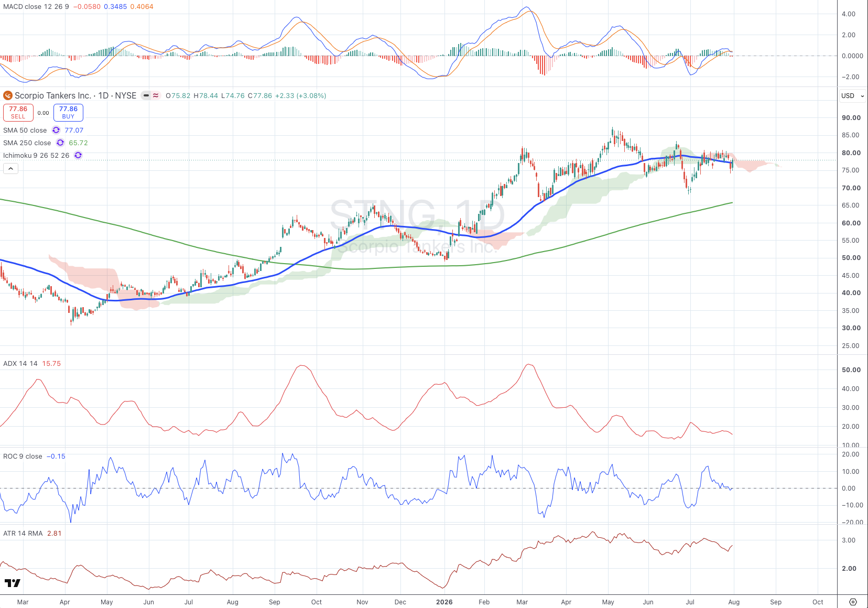868x608 pixels.
Task: Select the MACD close 12 26 9 legend
Action: 36,6
